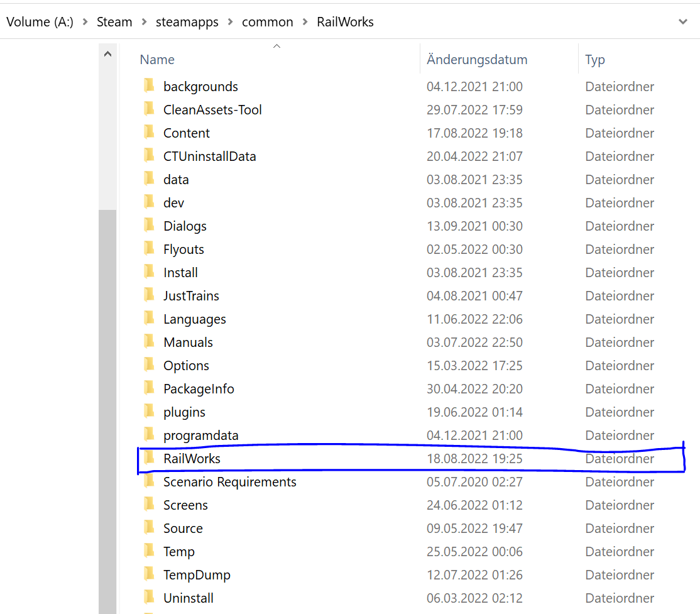
Task: Click the TempDump folder icon
Action: tap(149, 573)
